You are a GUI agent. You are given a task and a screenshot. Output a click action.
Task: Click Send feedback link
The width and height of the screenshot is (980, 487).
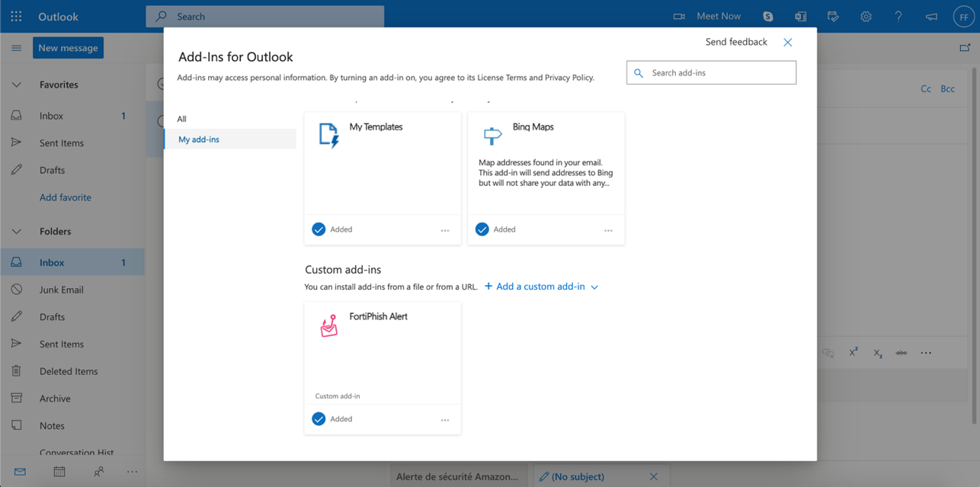pos(736,42)
